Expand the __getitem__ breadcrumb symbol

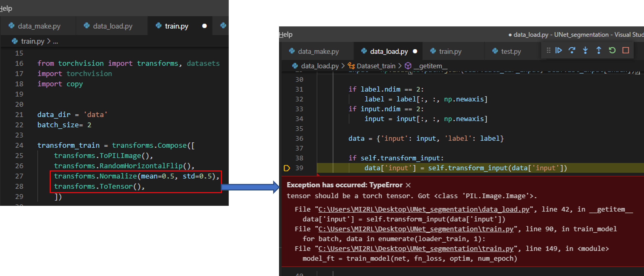(x=430, y=66)
